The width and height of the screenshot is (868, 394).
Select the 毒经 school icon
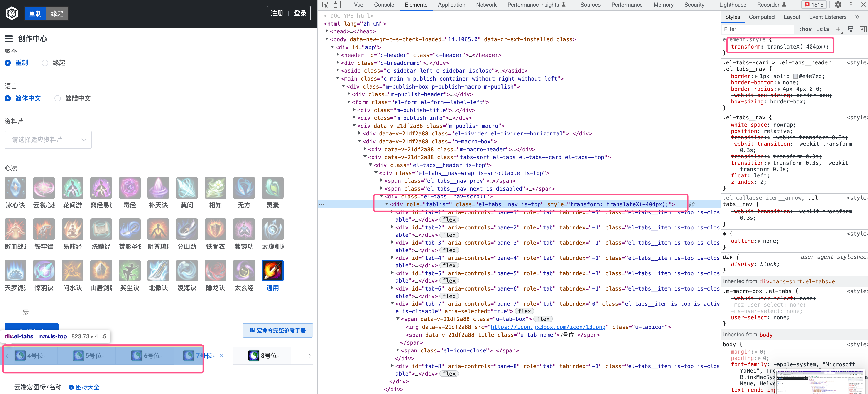coord(130,188)
